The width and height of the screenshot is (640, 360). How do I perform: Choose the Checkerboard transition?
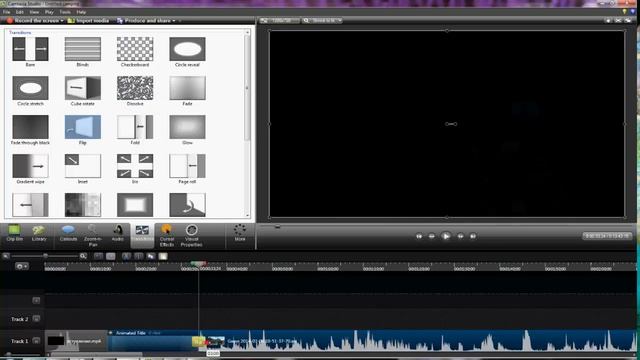(x=135, y=49)
